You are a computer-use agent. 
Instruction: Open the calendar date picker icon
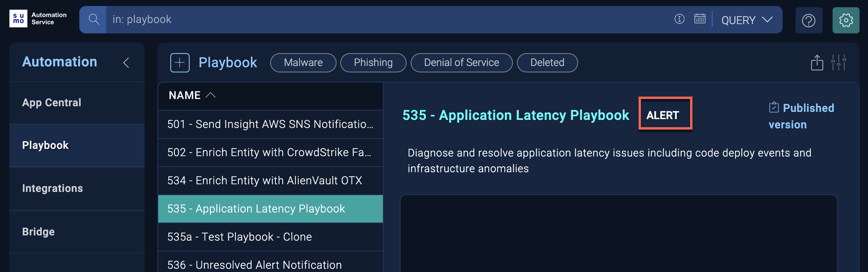tap(700, 19)
